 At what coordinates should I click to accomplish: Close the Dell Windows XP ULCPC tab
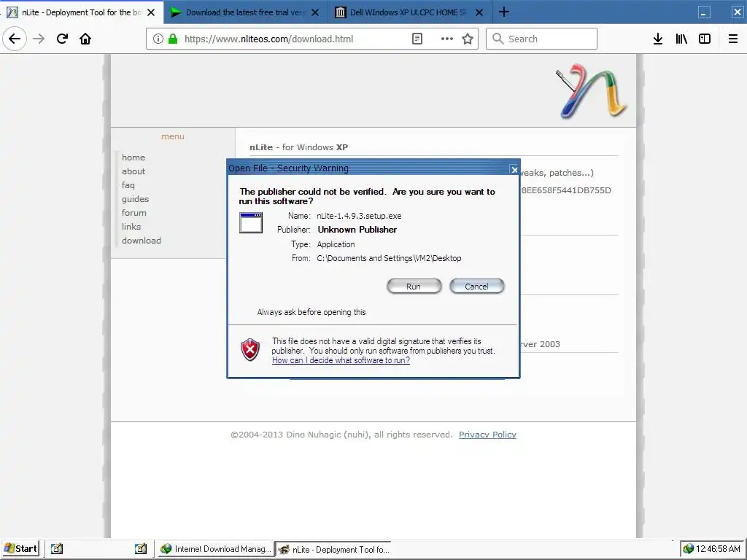479,12
